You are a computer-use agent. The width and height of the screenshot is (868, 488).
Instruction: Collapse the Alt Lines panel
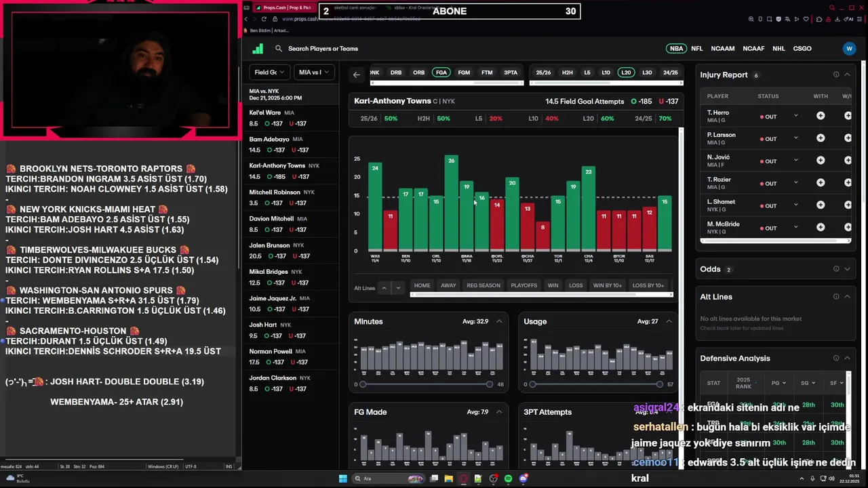coord(847,297)
